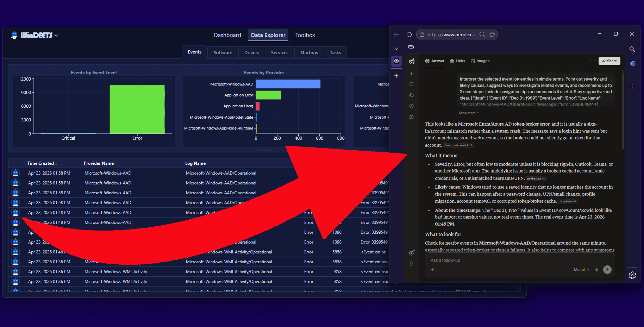Click the Perplexity home logo
The image size is (644, 327).
point(412,61)
